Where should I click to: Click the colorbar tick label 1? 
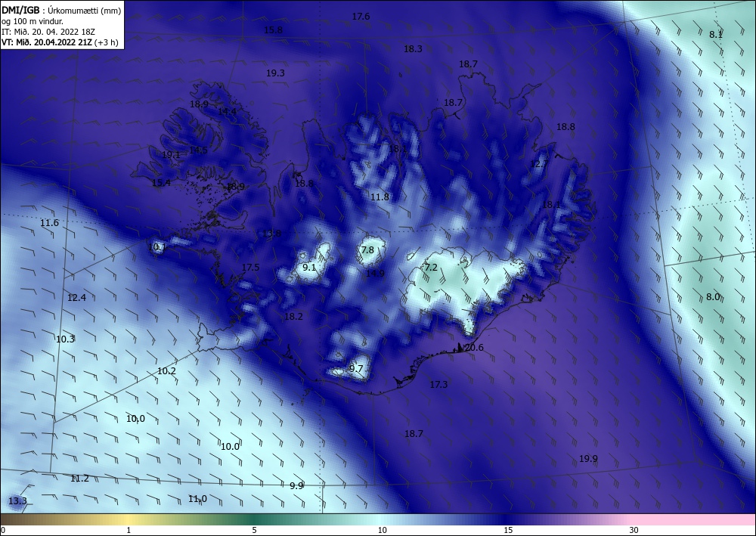pyautogui.click(x=129, y=531)
